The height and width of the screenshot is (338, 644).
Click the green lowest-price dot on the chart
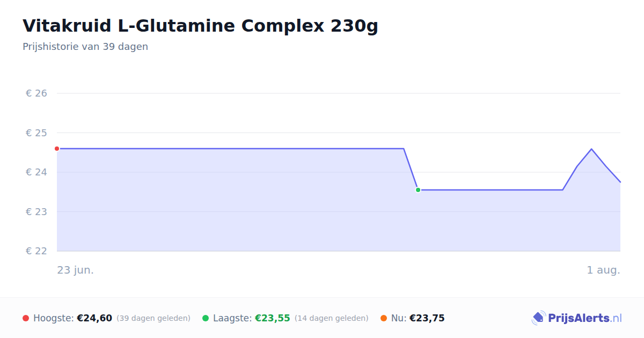(x=418, y=190)
